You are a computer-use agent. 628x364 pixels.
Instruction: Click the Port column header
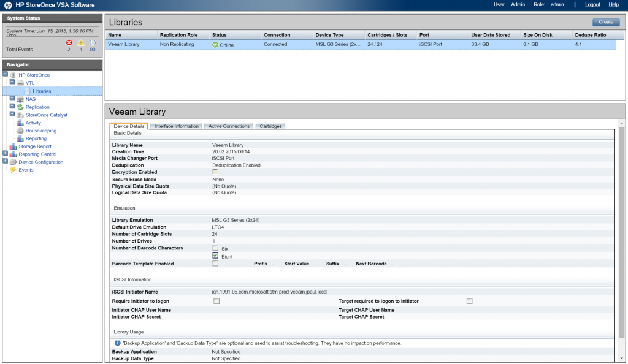(443, 35)
